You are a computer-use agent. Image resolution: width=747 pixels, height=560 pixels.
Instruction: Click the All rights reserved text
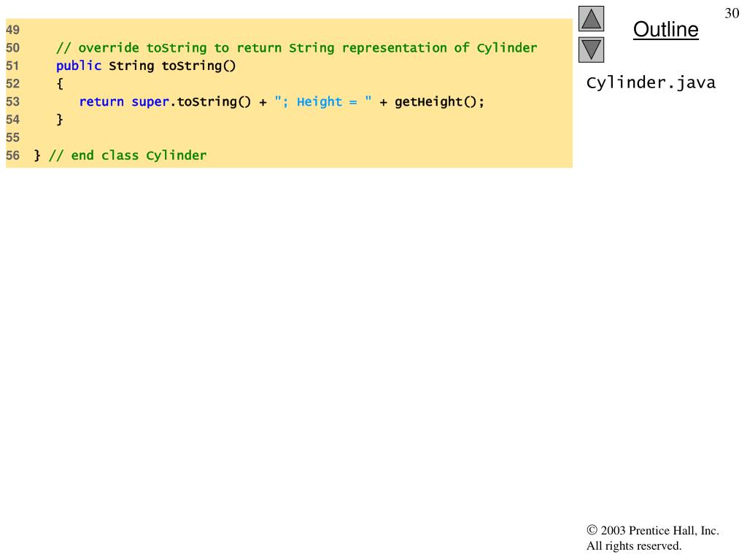point(634,545)
